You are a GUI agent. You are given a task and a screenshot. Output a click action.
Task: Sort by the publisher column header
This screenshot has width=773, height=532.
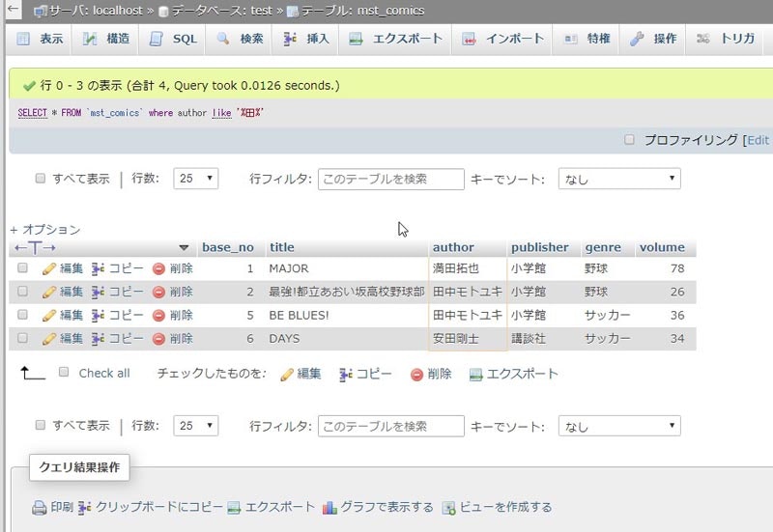pos(540,247)
